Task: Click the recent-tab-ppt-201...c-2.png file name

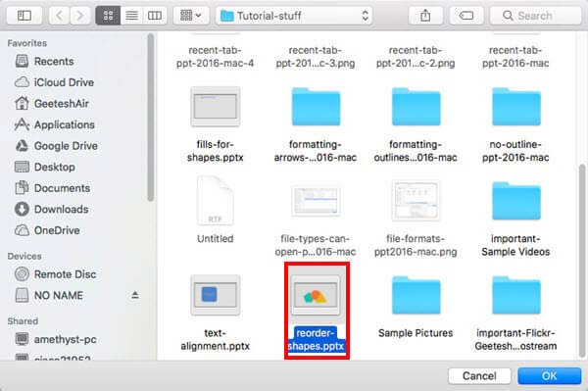Action: point(416,57)
